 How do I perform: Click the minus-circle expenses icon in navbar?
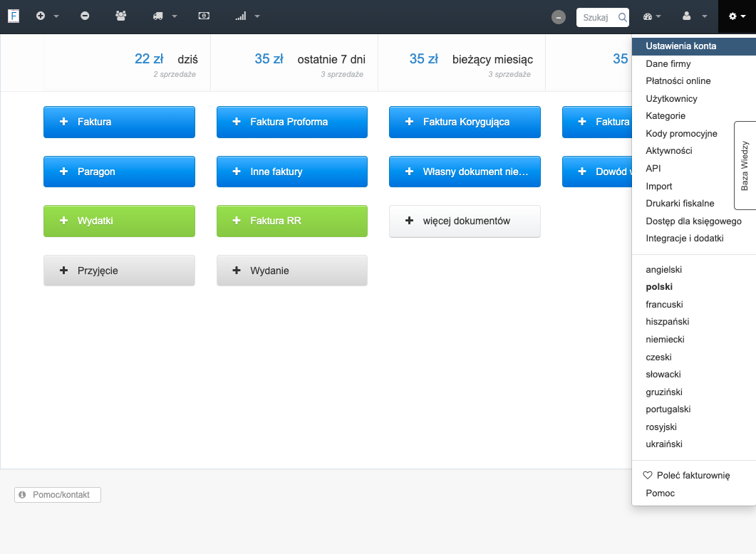[x=85, y=16]
